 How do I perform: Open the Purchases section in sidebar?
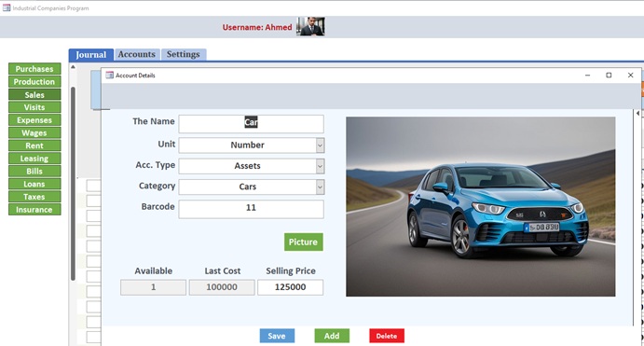click(x=34, y=69)
